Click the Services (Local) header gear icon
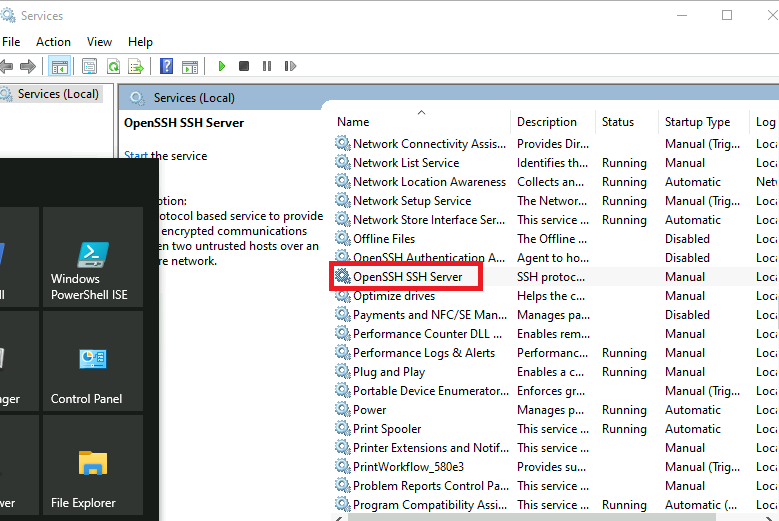This screenshot has height=521, width=779. 138,98
